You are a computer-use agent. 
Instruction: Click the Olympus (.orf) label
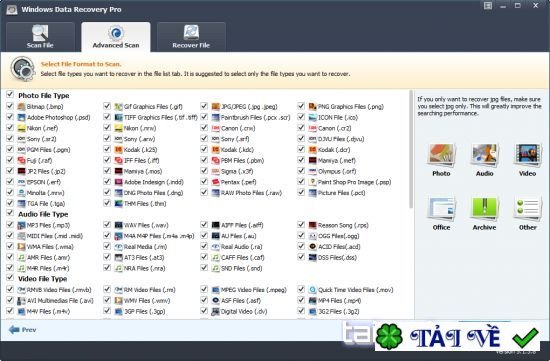(337, 171)
